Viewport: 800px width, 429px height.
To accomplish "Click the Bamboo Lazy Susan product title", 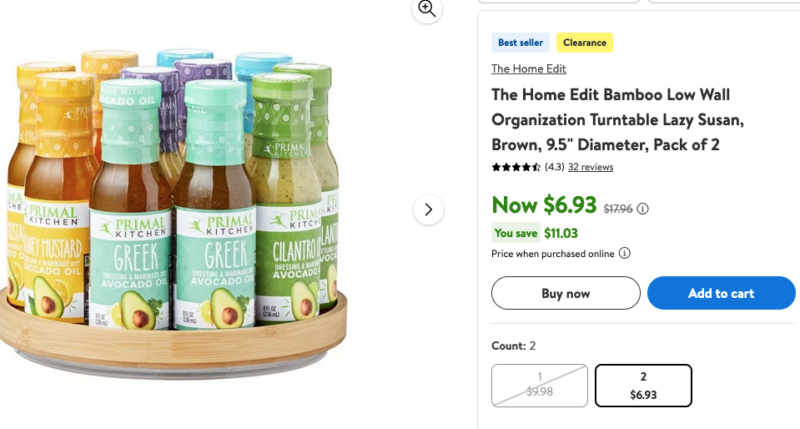I will click(625, 120).
